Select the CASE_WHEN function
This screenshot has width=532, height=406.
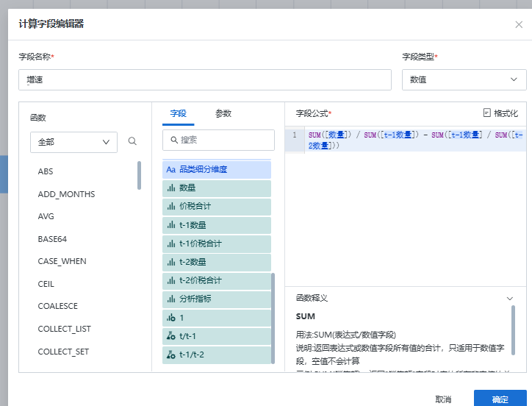click(x=62, y=261)
